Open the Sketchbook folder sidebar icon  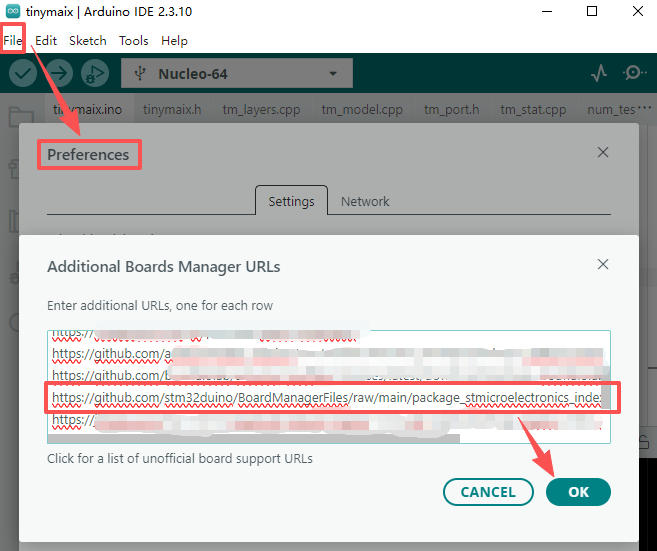(21, 116)
